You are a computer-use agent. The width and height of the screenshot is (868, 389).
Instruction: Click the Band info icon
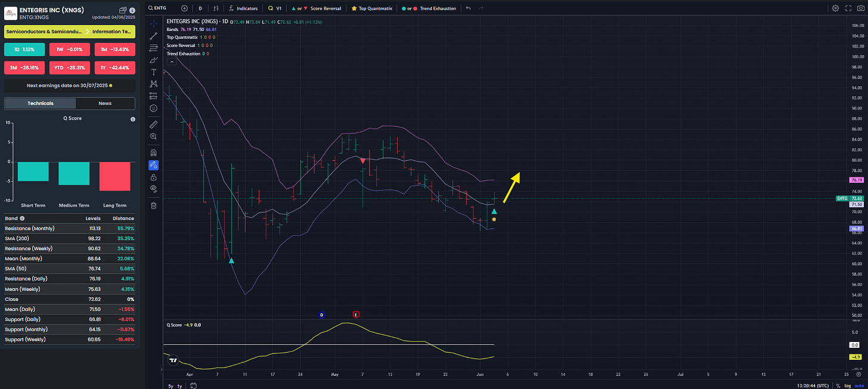[22, 218]
